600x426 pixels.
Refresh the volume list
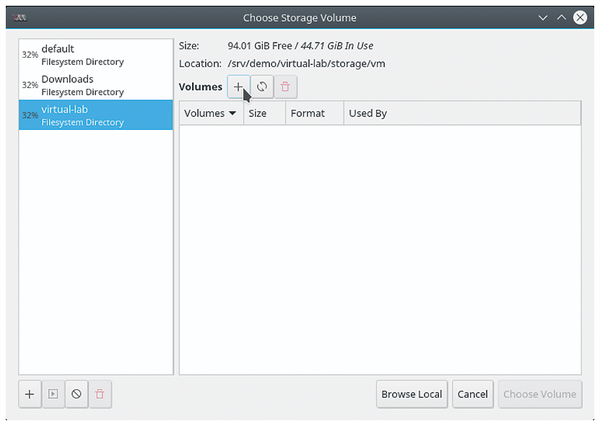(262, 87)
